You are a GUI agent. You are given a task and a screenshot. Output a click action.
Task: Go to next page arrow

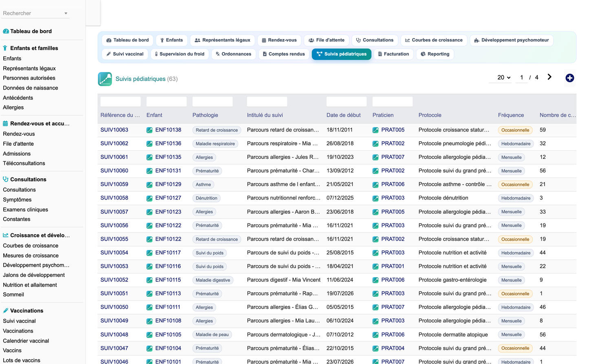click(x=549, y=77)
